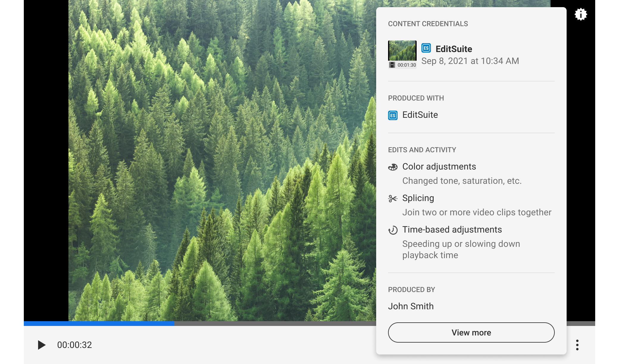Image resolution: width=619 pixels, height=364 pixels.
Task: Click the EditSuite icon under Produced With
Action: 393,115
